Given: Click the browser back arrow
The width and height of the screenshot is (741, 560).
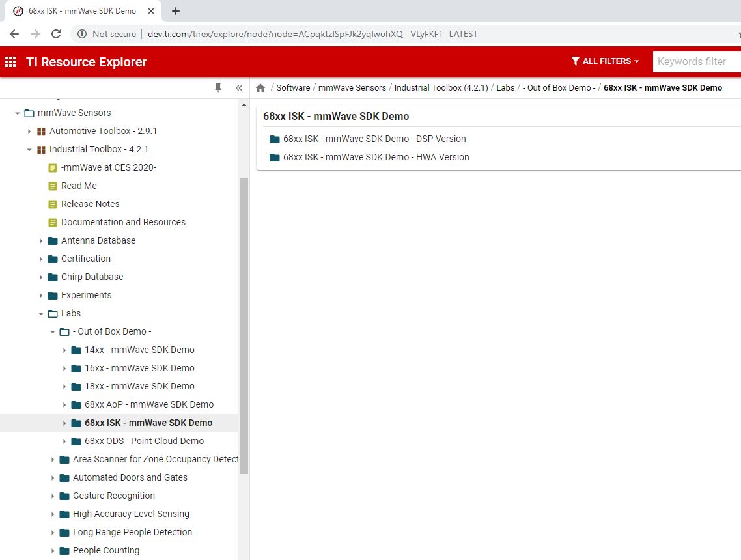Looking at the screenshot, I should (x=14, y=34).
